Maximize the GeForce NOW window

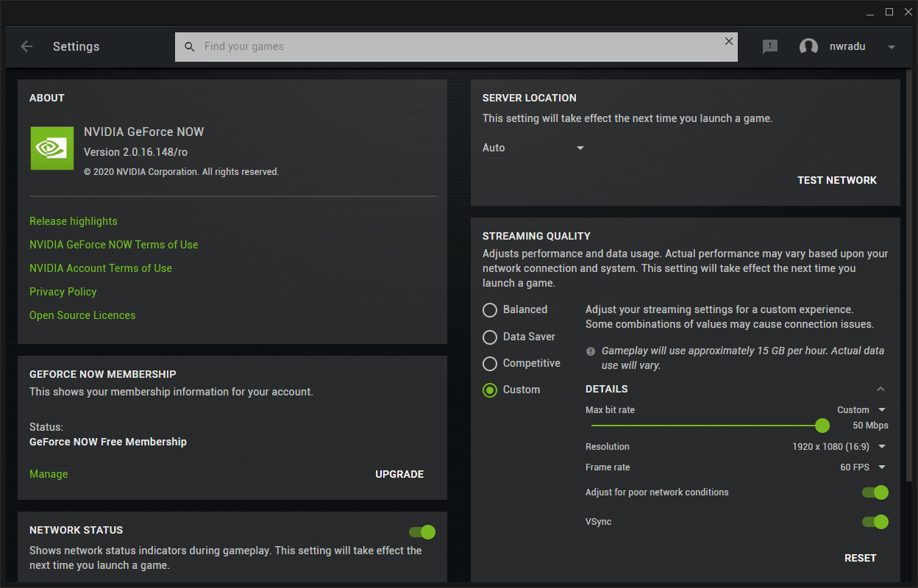(889, 12)
